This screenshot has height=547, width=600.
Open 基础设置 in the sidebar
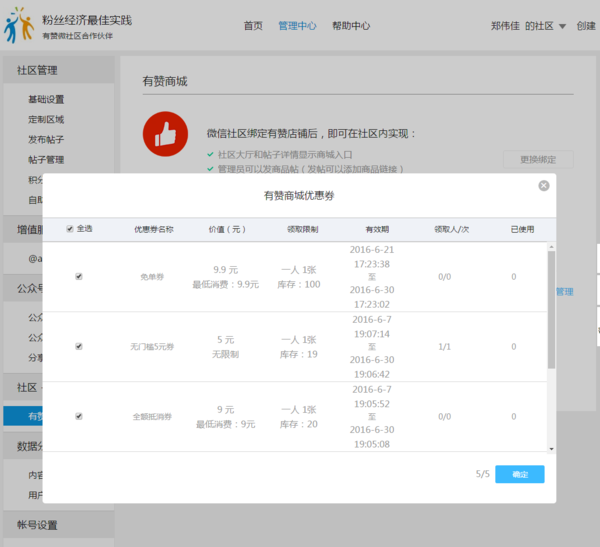pos(46,100)
